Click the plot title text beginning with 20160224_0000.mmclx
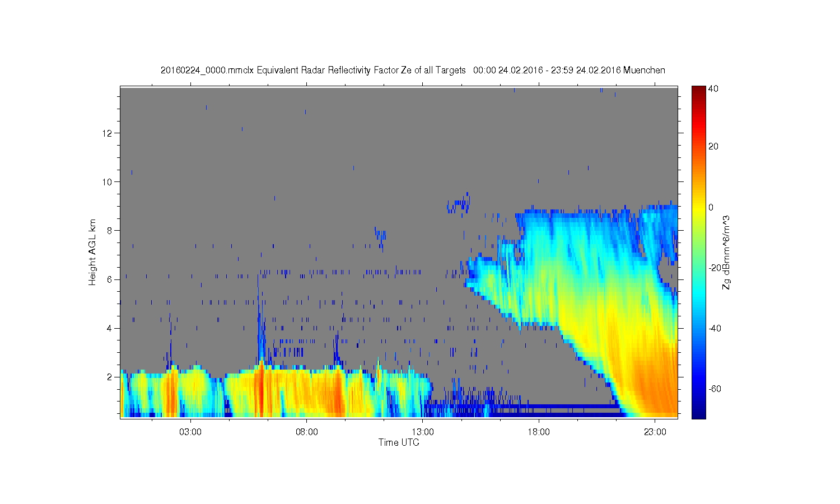The height and width of the screenshot is (504, 840). point(413,70)
